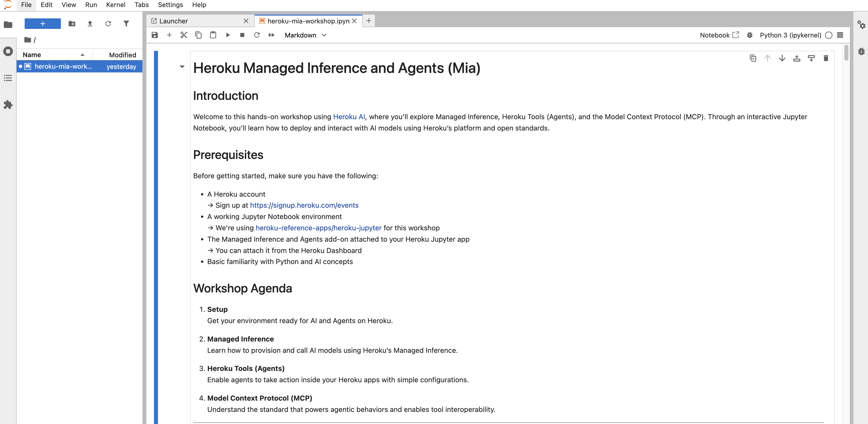
Task: Refresh the file browser list
Action: (x=108, y=24)
